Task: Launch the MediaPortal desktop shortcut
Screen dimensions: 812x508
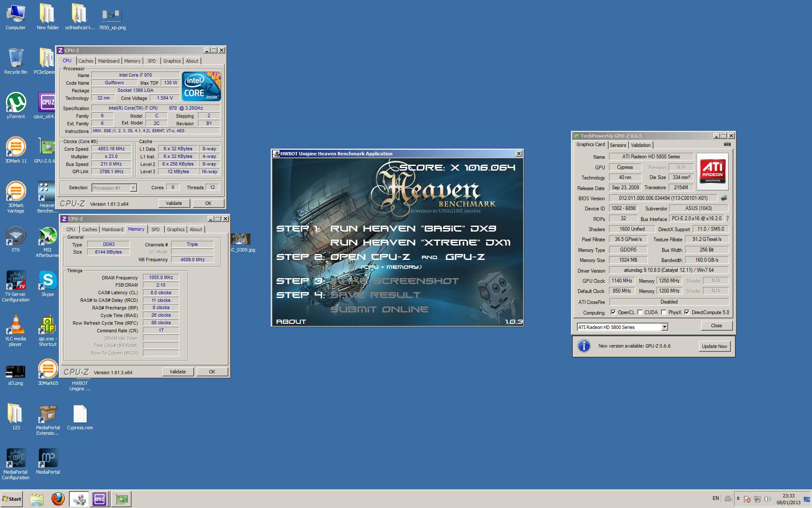Action: pyautogui.click(x=47, y=461)
